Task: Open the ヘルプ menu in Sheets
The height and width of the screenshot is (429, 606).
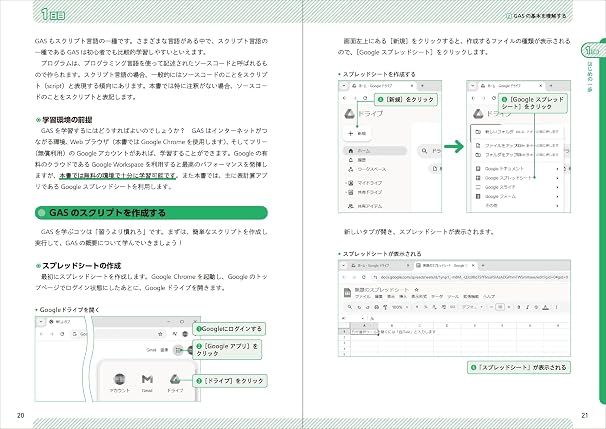Action: [489, 296]
